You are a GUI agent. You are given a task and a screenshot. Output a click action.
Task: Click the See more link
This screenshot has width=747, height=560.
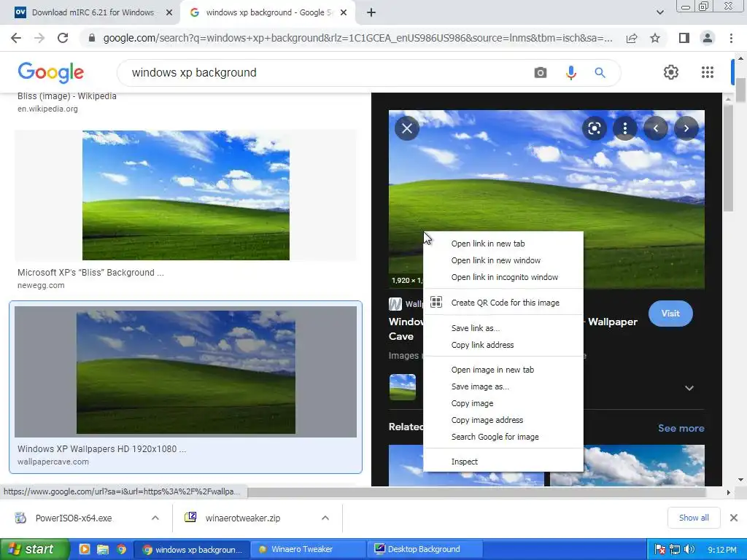681,428
